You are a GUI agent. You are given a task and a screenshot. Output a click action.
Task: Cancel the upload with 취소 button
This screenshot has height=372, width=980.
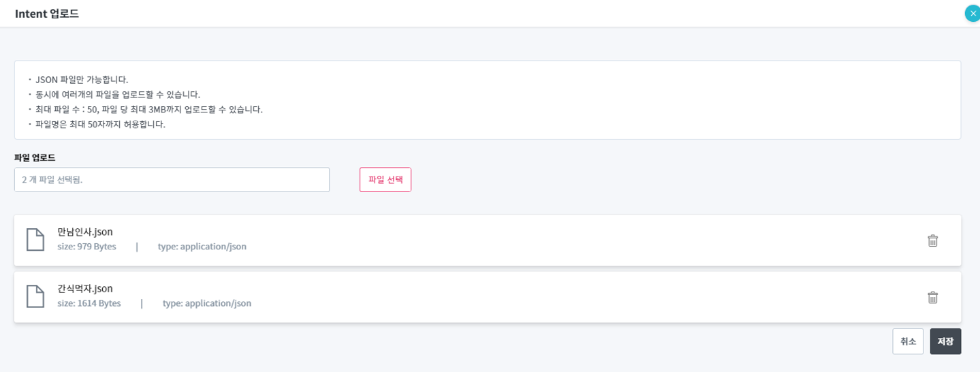(908, 341)
